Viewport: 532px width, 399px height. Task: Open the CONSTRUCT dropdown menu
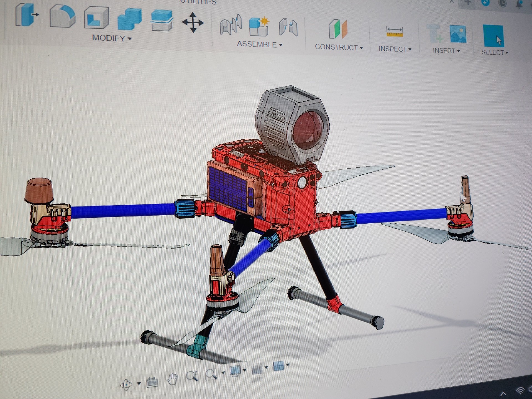tap(339, 47)
